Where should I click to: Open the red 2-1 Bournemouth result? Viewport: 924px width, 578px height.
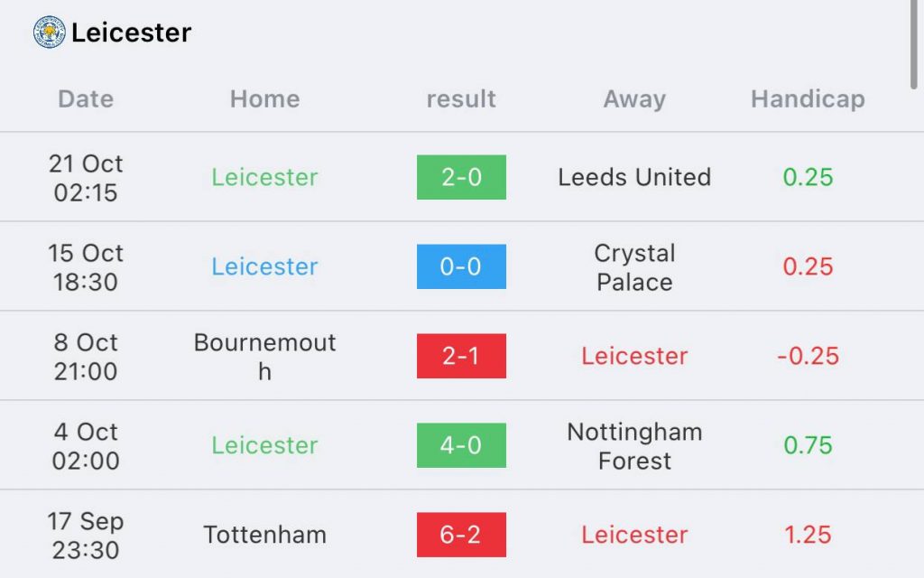point(461,356)
